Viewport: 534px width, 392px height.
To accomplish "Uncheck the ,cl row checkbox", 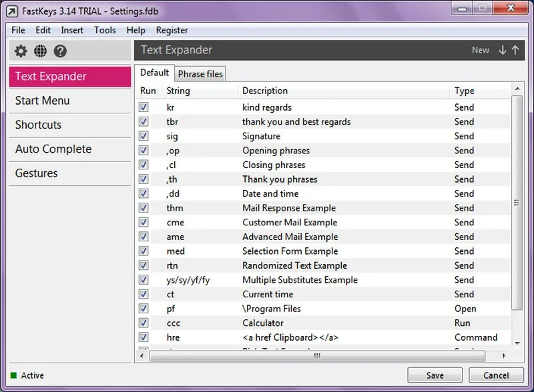I will pyautogui.click(x=144, y=165).
